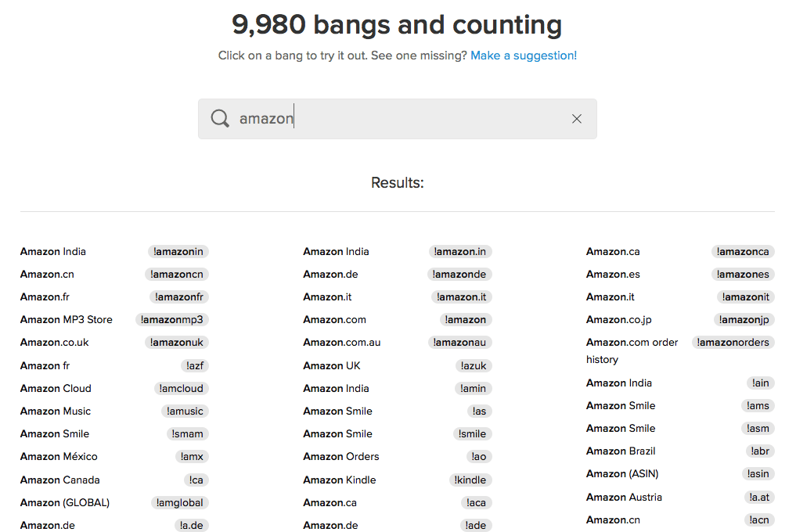Select the Amazon Music entry name
This screenshot has width=796, height=532.
[x=56, y=412]
